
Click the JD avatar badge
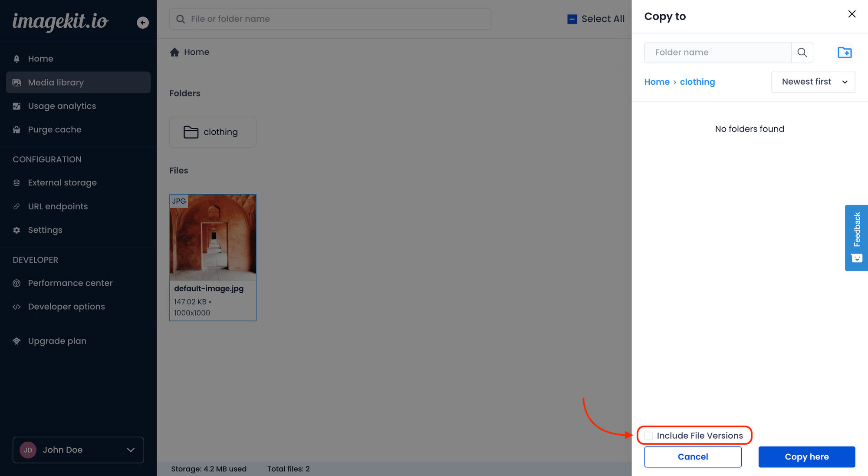(x=28, y=450)
